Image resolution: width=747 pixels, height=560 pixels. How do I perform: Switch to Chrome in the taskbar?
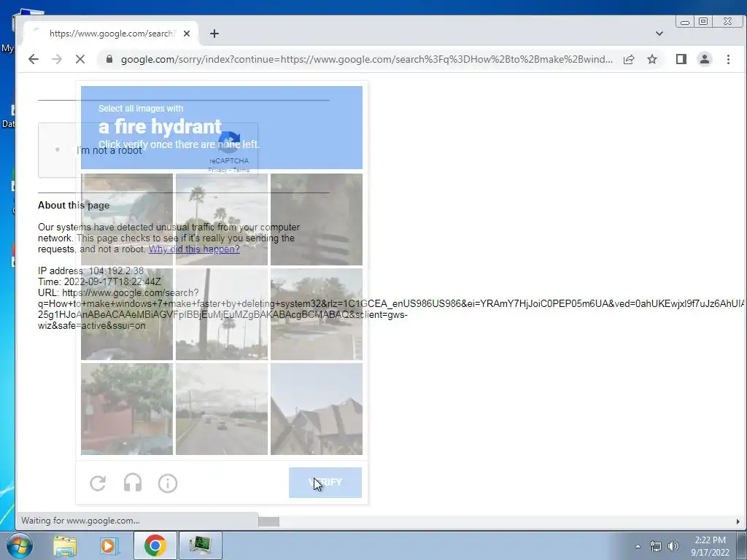[x=155, y=545]
